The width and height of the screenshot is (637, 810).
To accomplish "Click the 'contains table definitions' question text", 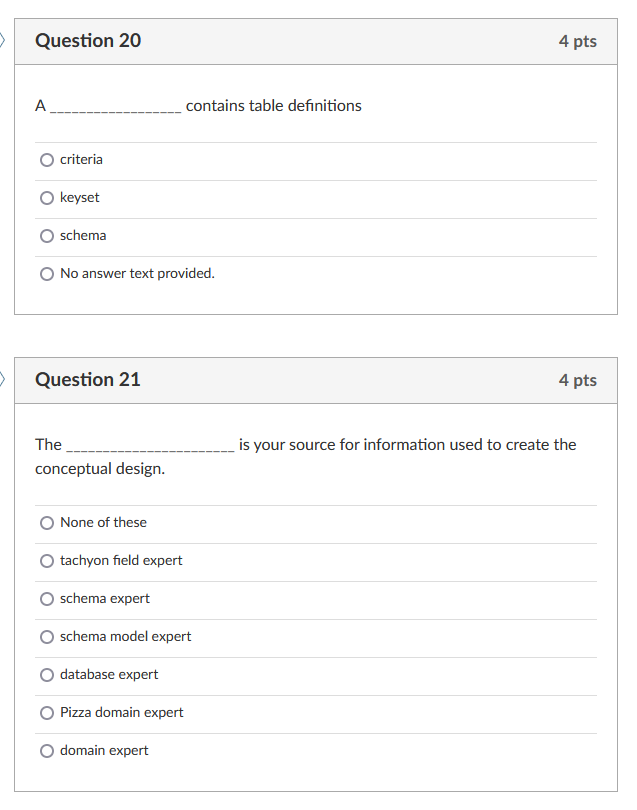I will click(x=273, y=106).
